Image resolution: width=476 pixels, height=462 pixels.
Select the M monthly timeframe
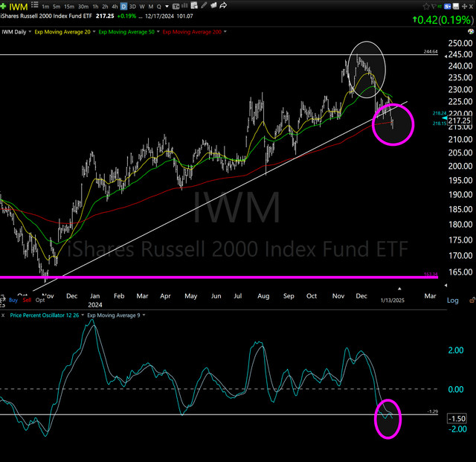(x=150, y=7)
